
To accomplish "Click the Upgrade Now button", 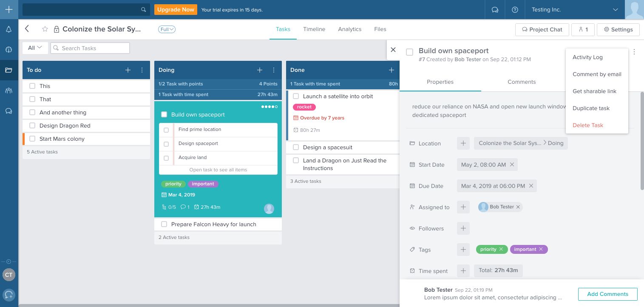I will [176, 9].
